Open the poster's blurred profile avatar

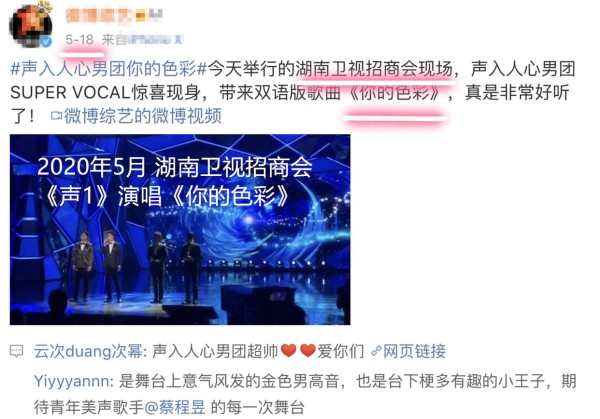pyautogui.click(x=31, y=26)
